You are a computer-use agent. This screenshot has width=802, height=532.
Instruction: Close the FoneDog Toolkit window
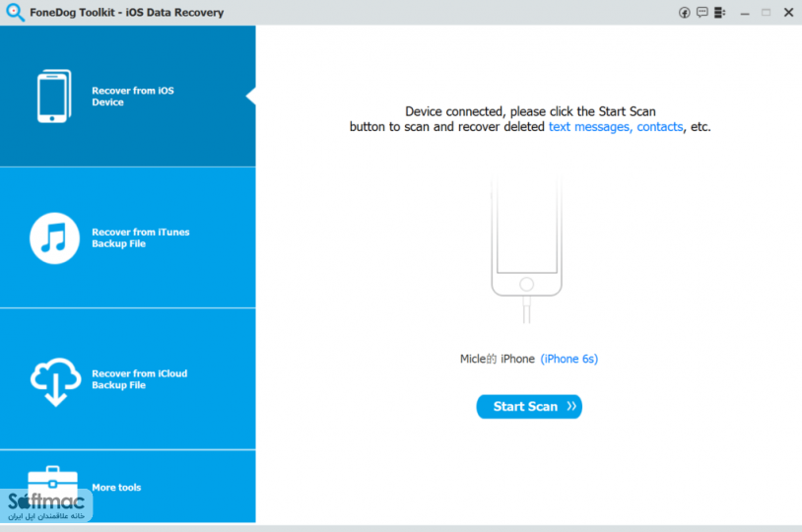788,13
